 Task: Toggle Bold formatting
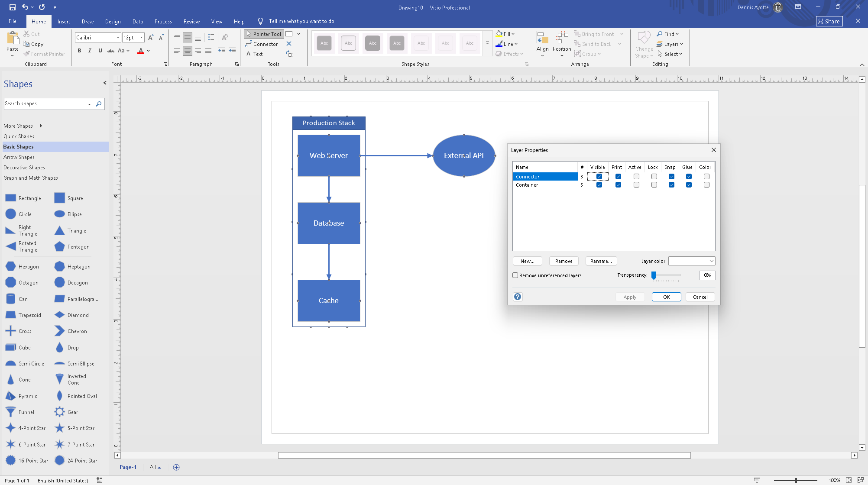click(79, 51)
